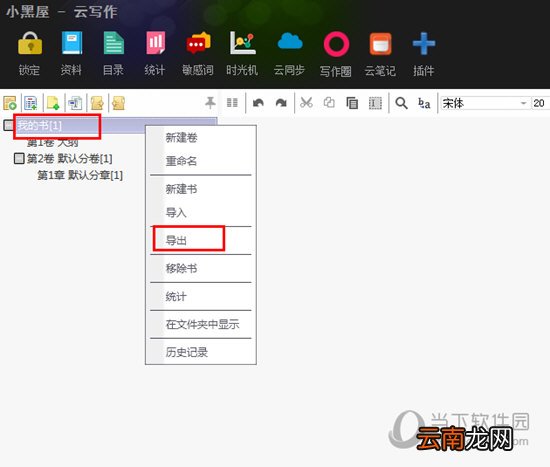
Task: Click the select-all dotted box icon
Action: (375, 103)
